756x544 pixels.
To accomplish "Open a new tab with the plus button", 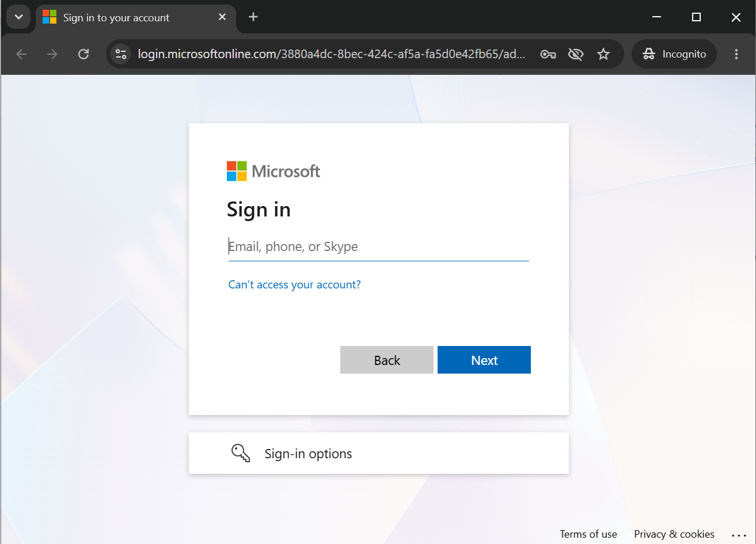I will coord(253,17).
